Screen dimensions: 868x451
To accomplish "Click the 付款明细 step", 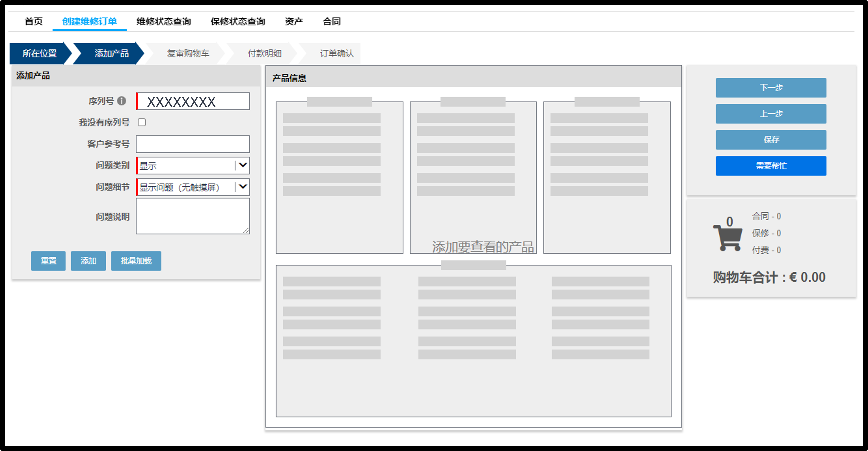I will click(x=265, y=53).
